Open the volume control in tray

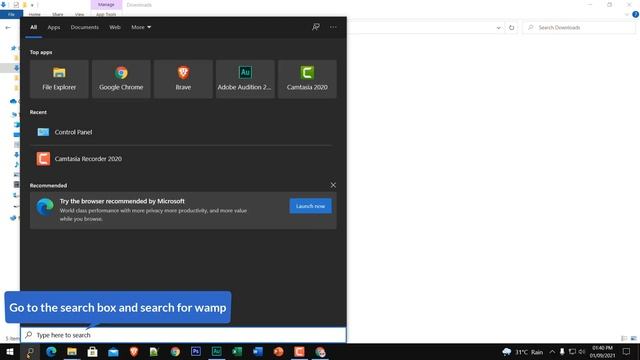pos(582,352)
